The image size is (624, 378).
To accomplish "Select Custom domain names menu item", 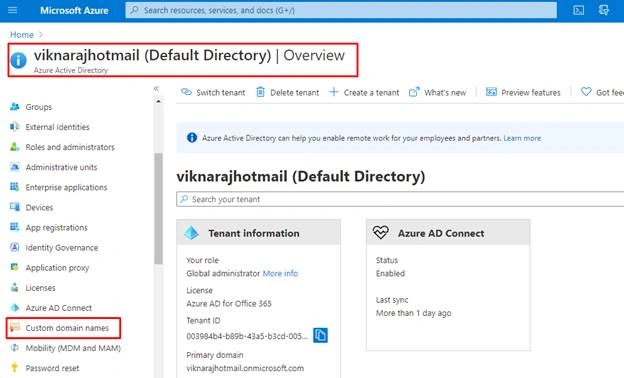I will coord(67,328).
